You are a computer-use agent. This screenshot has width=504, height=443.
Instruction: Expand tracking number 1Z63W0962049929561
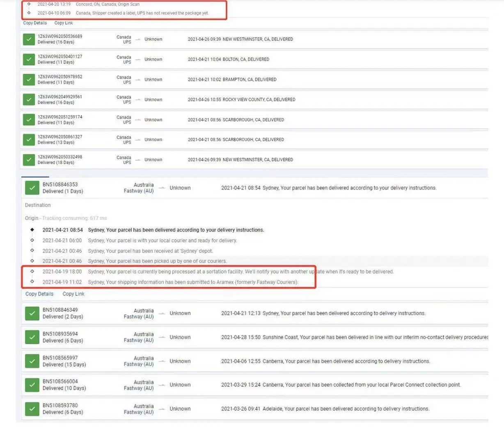[60, 96]
